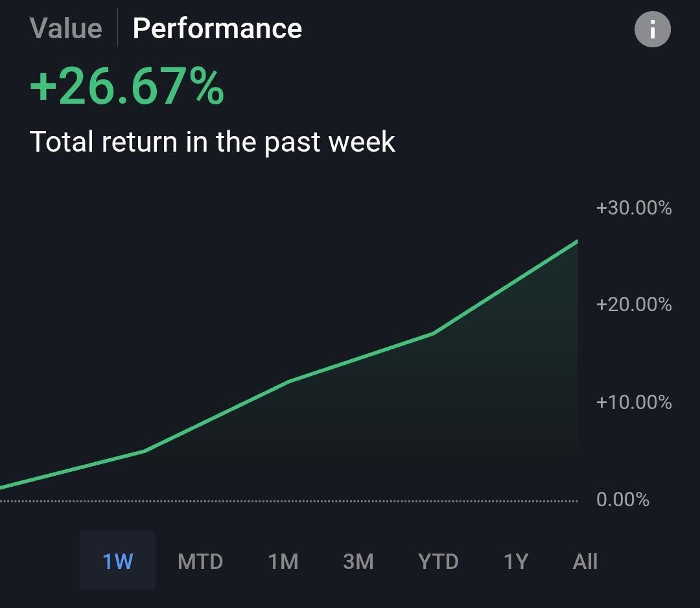Click the +10.00% axis label
This screenshot has height=608, width=700.
coord(634,403)
